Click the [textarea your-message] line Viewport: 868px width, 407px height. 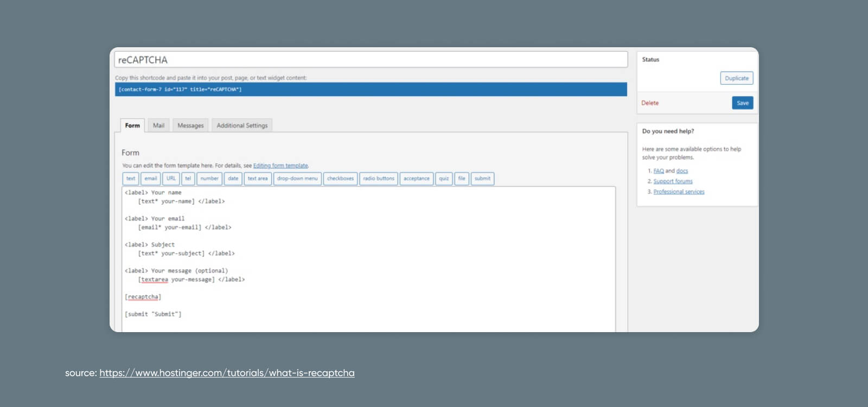tap(191, 279)
